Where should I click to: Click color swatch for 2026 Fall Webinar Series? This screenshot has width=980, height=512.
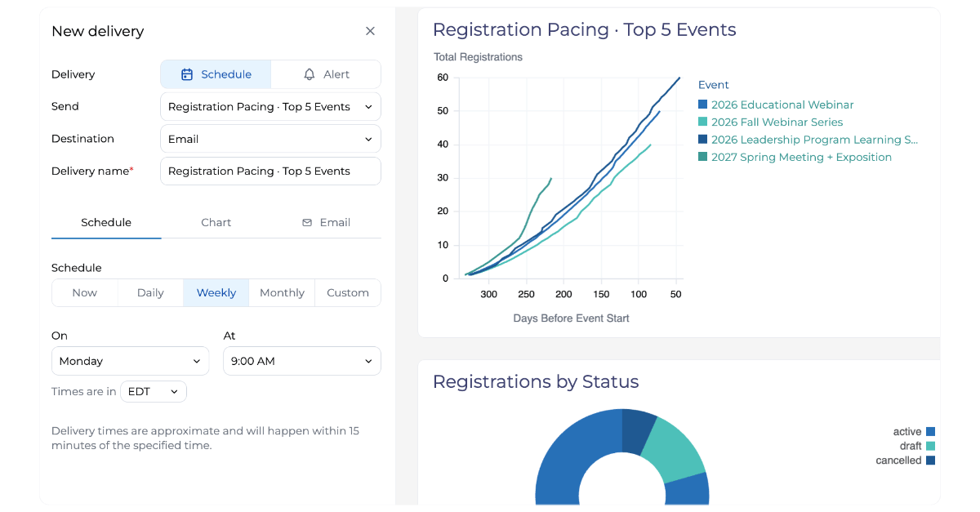702,122
